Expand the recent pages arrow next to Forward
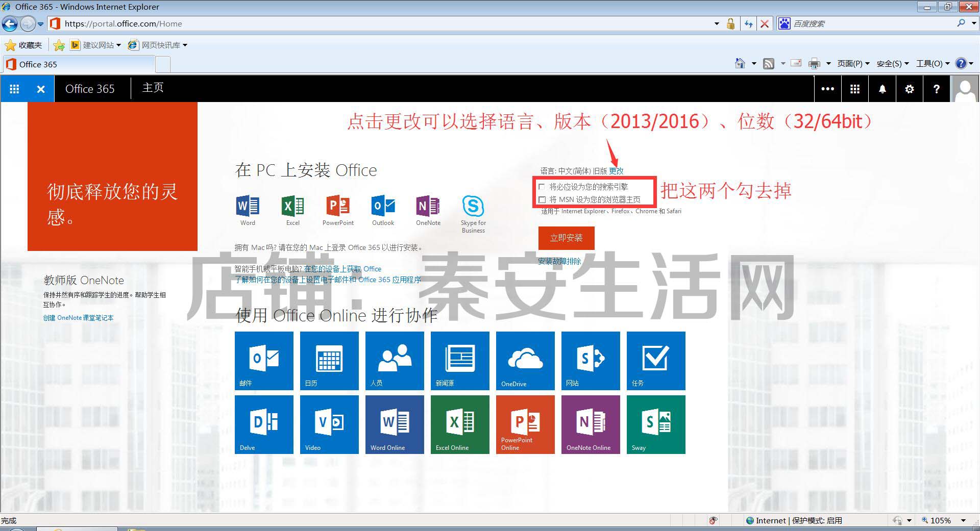 click(40, 24)
